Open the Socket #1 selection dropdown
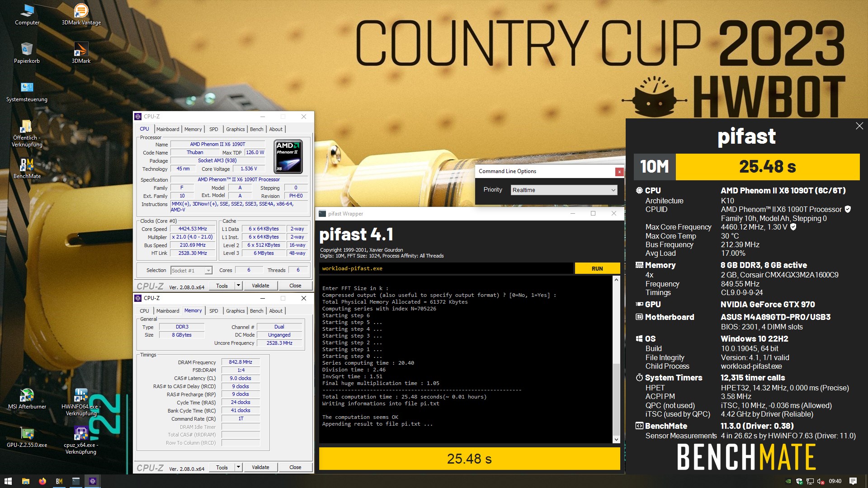Screen dimensions: 868x488 pyautogui.click(x=191, y=271)
